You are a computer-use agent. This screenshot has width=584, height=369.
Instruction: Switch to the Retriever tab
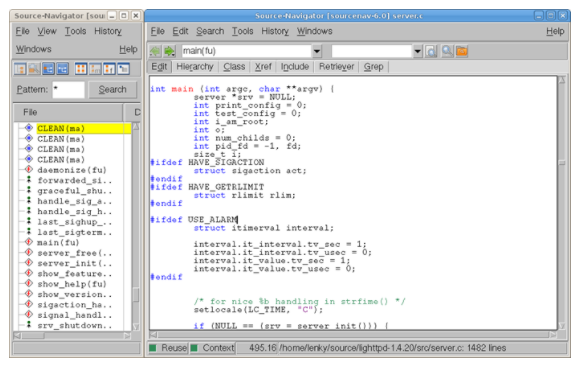click(336, 67)
